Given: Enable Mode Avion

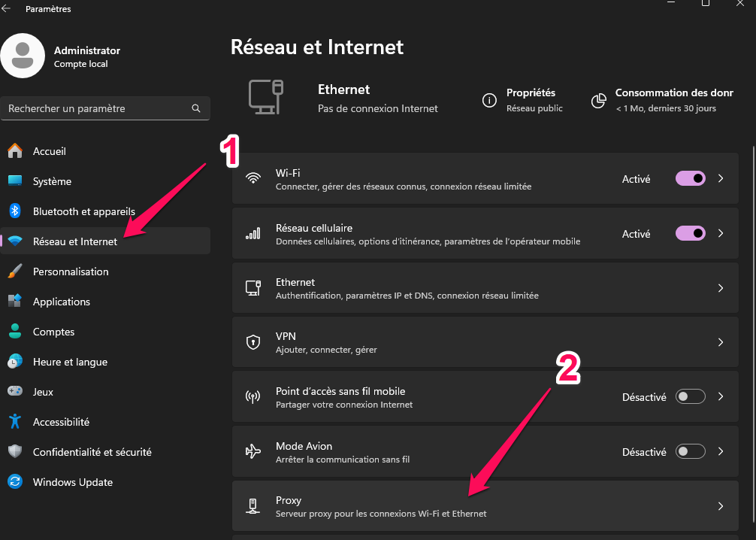Looking at the screenshot, I should [x=690, y=451].
